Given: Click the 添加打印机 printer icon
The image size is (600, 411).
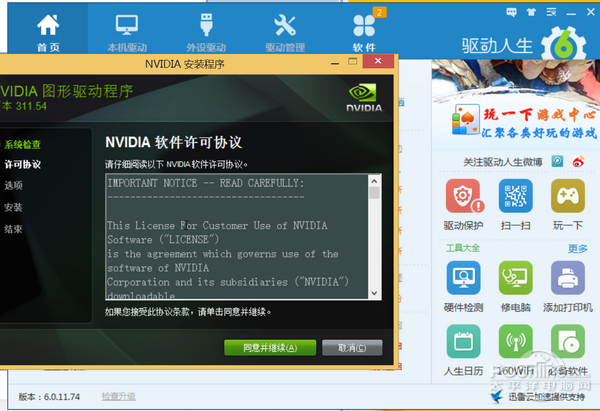Looking at the screenshot, I should click(567, 278).
